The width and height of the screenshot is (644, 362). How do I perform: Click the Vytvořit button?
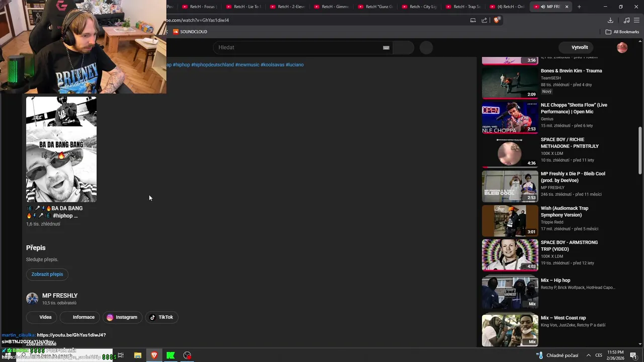(x=576, y=47)
